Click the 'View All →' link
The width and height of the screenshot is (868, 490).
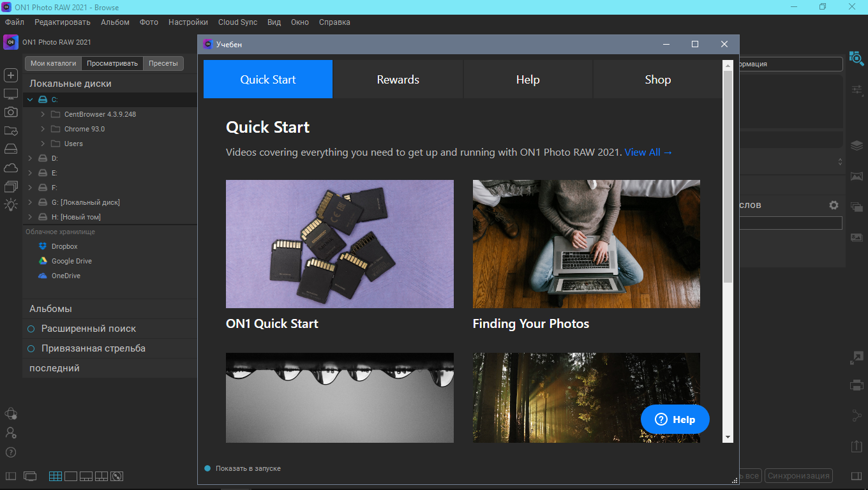648,152
